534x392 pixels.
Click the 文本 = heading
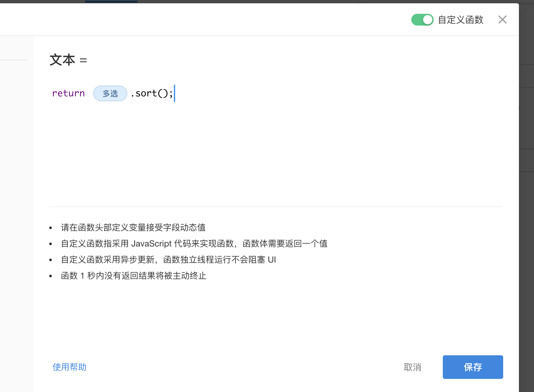(x=68, y=60)
